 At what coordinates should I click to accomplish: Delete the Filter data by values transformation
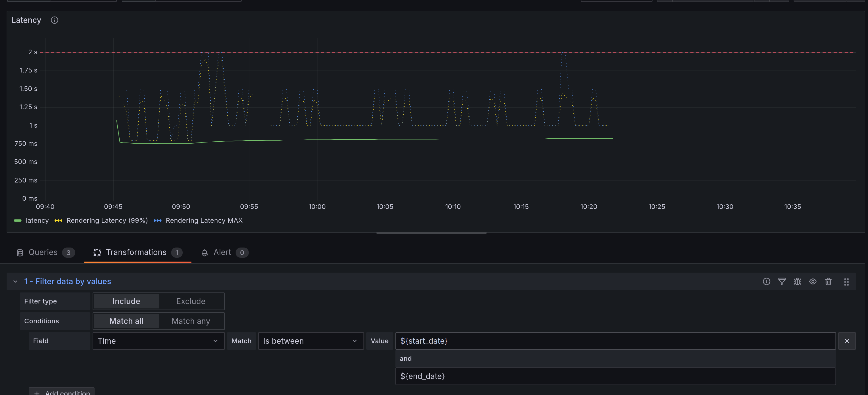[828, 281]
